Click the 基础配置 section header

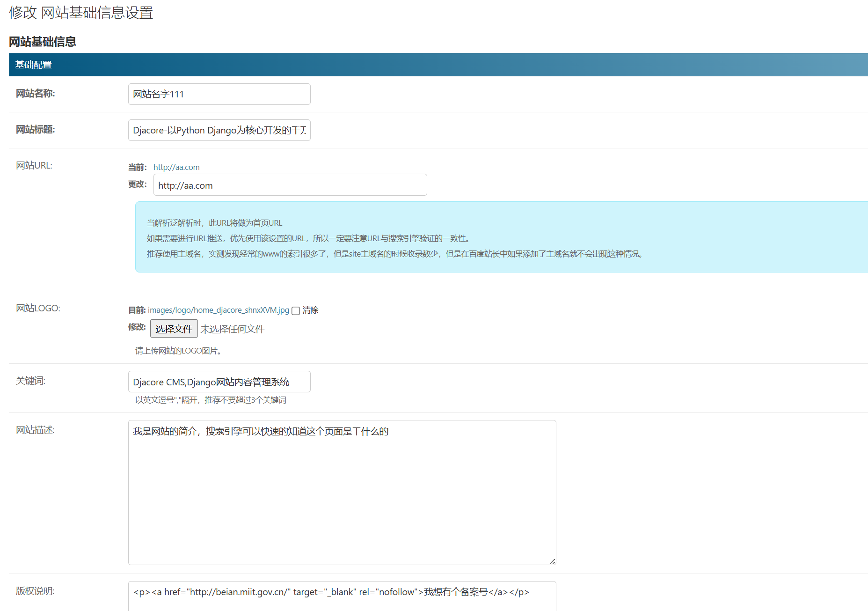click(33, 65)
